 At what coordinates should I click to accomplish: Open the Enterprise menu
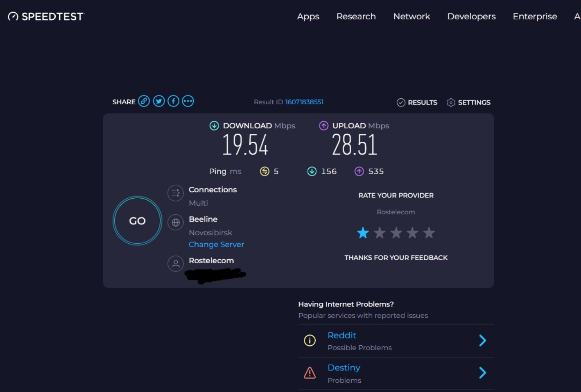pos(535,16)
